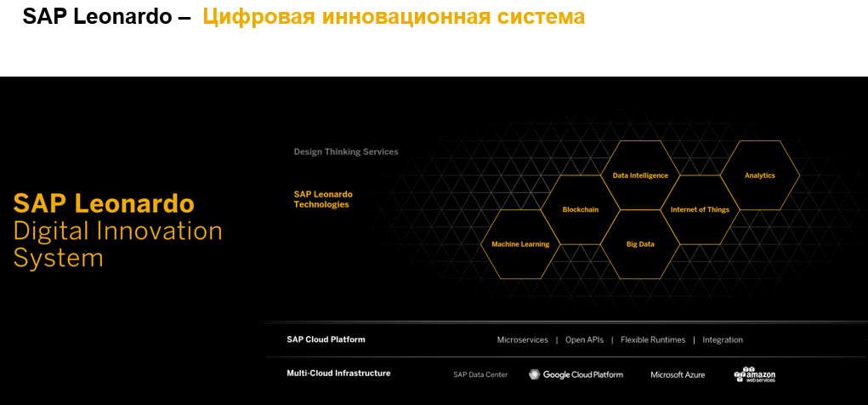This screenshot has width=868, height=405.
Task: Select the Big Data hexagon
Action: tap(640, 244)
